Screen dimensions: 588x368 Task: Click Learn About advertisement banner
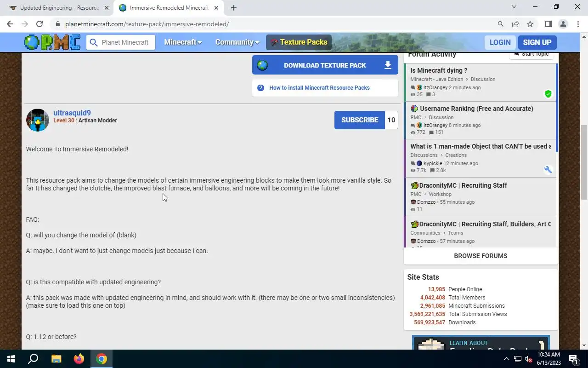pos(481,343)
